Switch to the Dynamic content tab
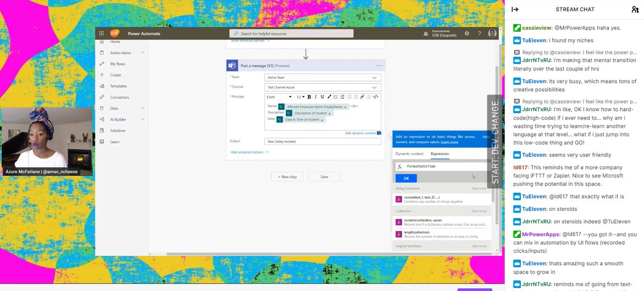Screen dimensions: 644x291 [409, 154]
